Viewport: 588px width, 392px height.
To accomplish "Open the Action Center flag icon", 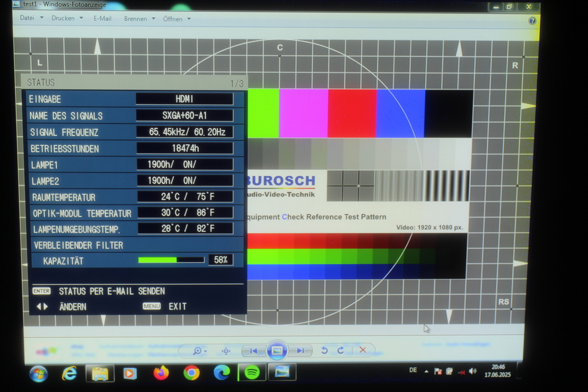I will pyautogui.click(x=437, y=371).
